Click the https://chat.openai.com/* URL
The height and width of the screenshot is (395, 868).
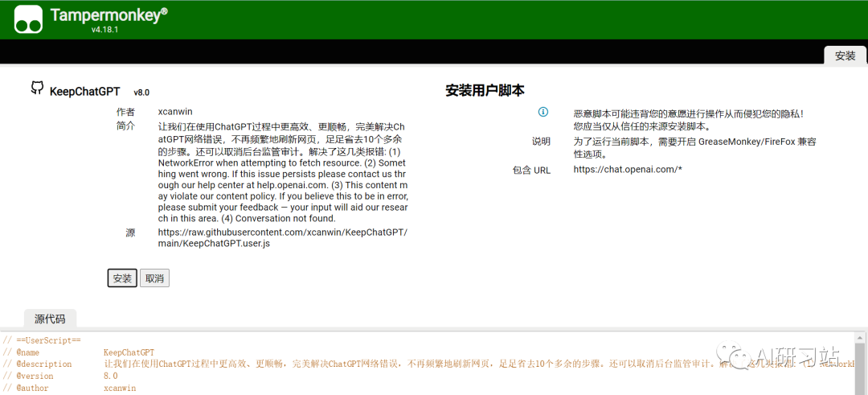(628, 170)
